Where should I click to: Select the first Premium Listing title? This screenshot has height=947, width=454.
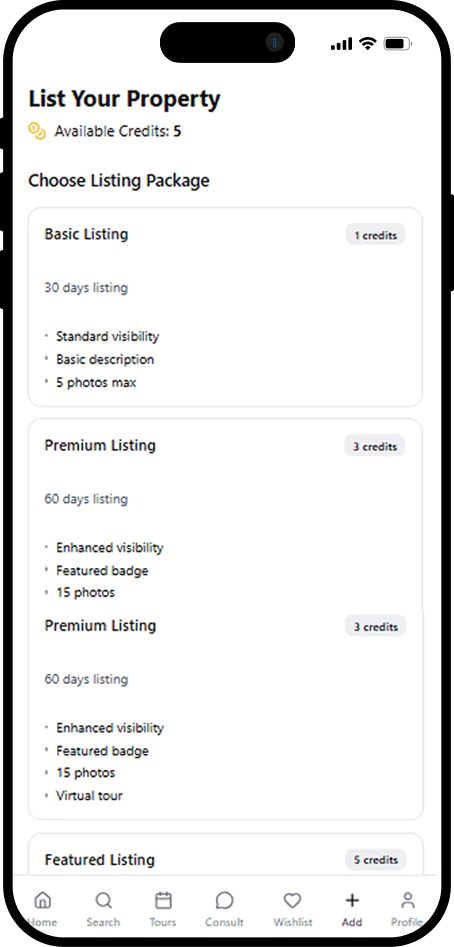click(100, 446)
